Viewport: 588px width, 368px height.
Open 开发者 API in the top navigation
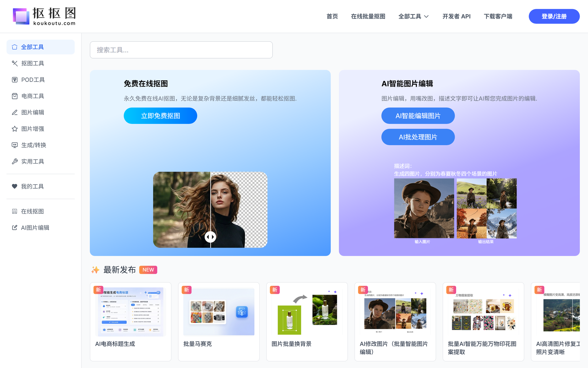tap(456, 16)
